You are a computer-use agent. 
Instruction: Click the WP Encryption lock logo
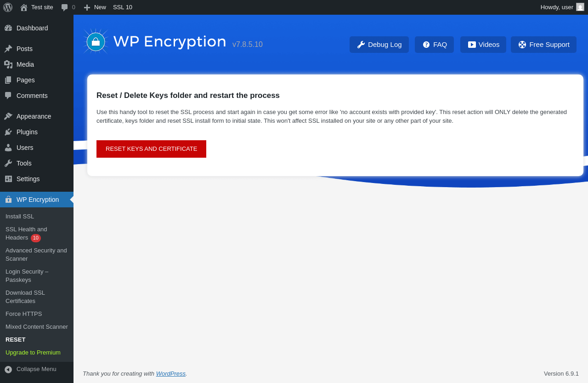point(96,42)
